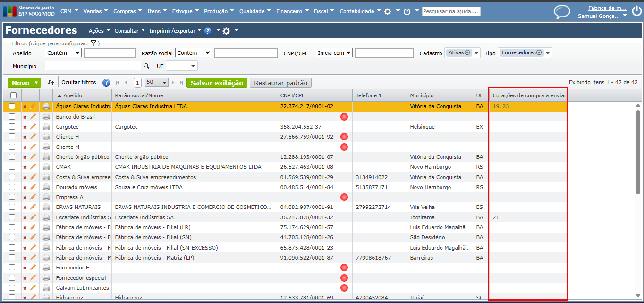The width and height of the screenshot is (644, 303).
Task: Open the Apelido 'Contém' dropdown
Action: pyautogui.click(x=63, y=53)
